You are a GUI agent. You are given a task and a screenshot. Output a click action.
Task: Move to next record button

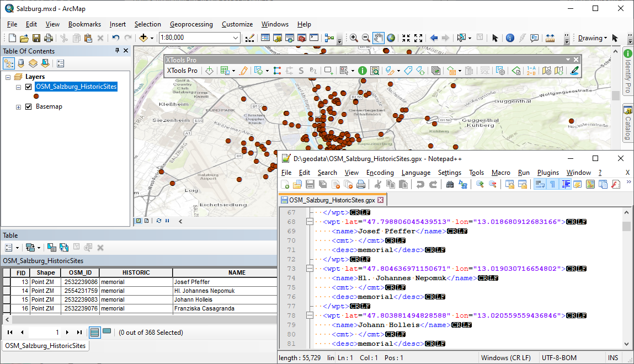pyautogui.click(x=67, y=333)
